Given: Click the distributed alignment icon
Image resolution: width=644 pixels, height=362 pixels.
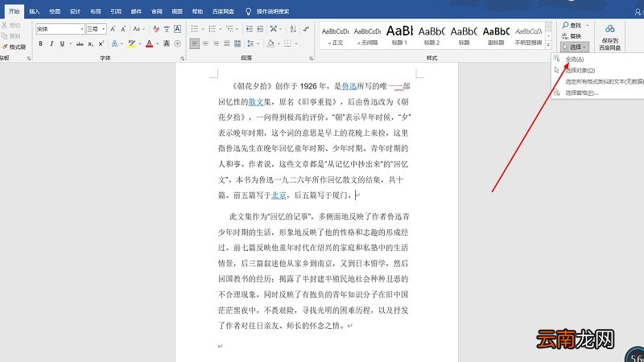Looking at the screenshot, I should pyautogui.click(x=237, y=43).
